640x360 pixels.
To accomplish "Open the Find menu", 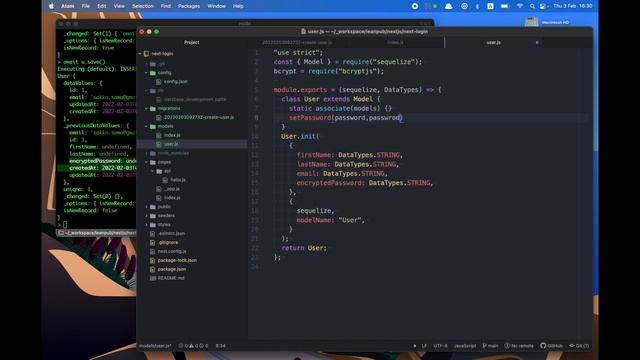I will [x=165, y=6].
